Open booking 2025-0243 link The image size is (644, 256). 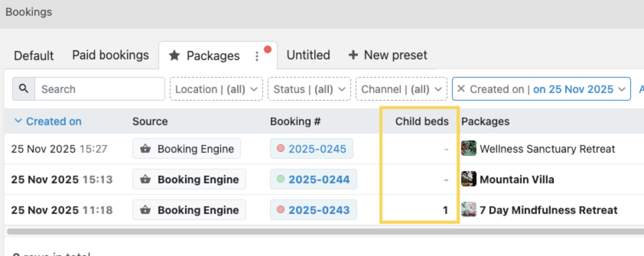tap(319, 210)
